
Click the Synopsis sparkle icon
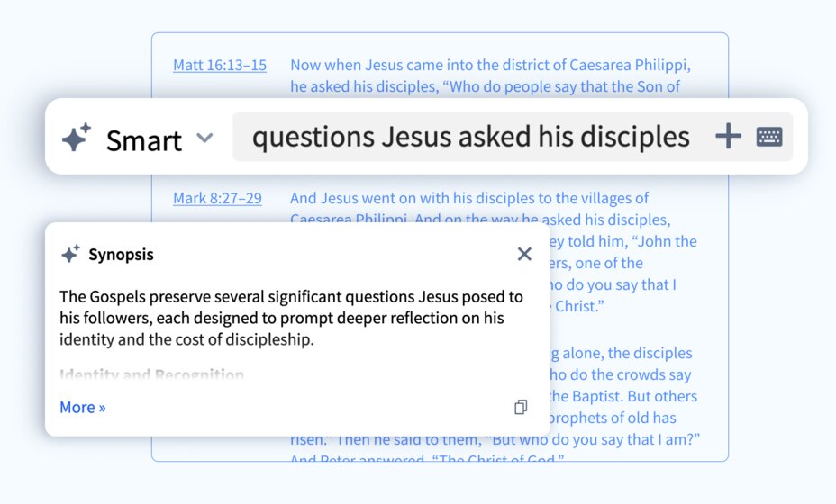pyautogui.click(x=70, y=255)
